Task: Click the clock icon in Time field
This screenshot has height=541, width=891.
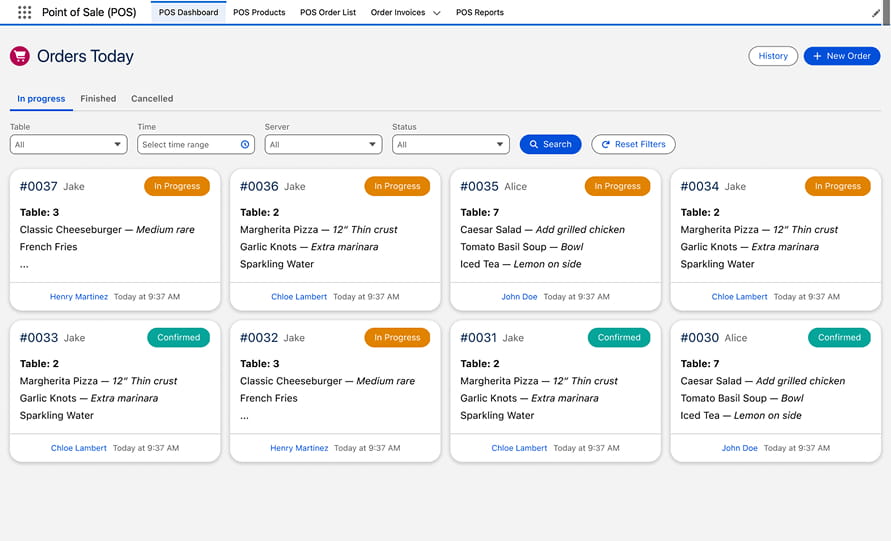Action: point(245,145)
